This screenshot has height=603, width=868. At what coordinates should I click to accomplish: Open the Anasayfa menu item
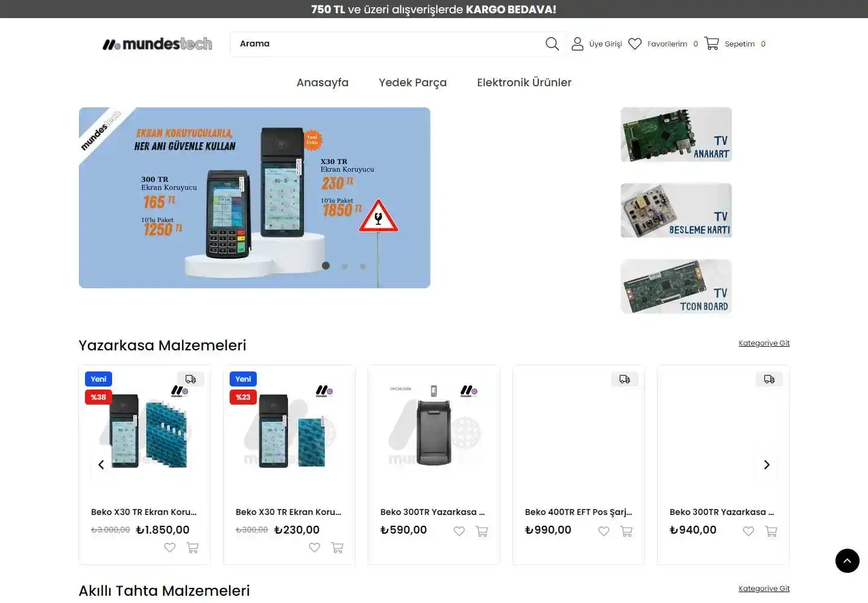point(322,83)
